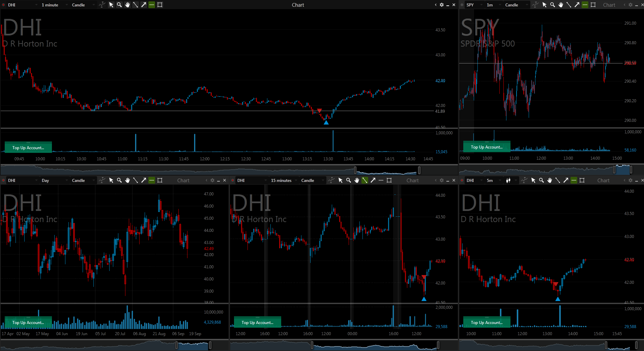Select rectangle tool in DHI 15 minutes chart

coord(389,180)
